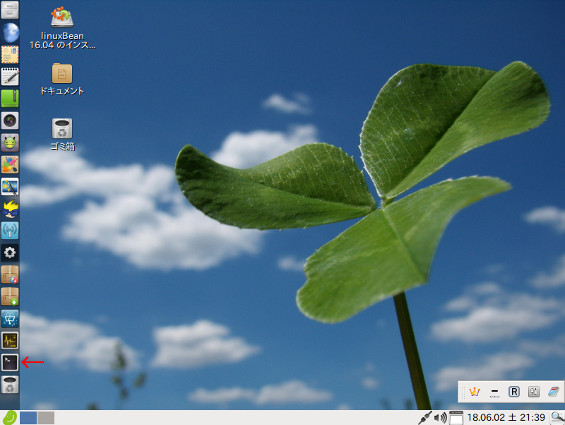Switch to the first blue workspace
Viewport: 565px width, 425px height.
coord(28,418)
